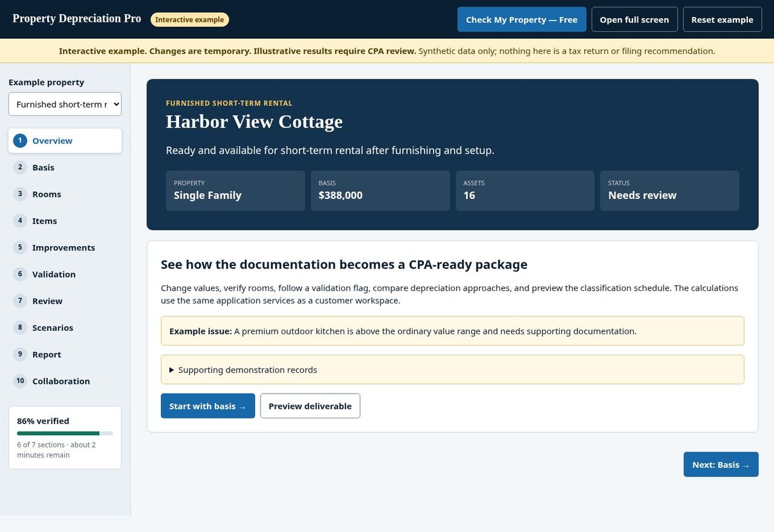Viewport: 774px width, 532px height.
Task: Click the step 3 Rooms number badge
Action: (x=20, y=194)
